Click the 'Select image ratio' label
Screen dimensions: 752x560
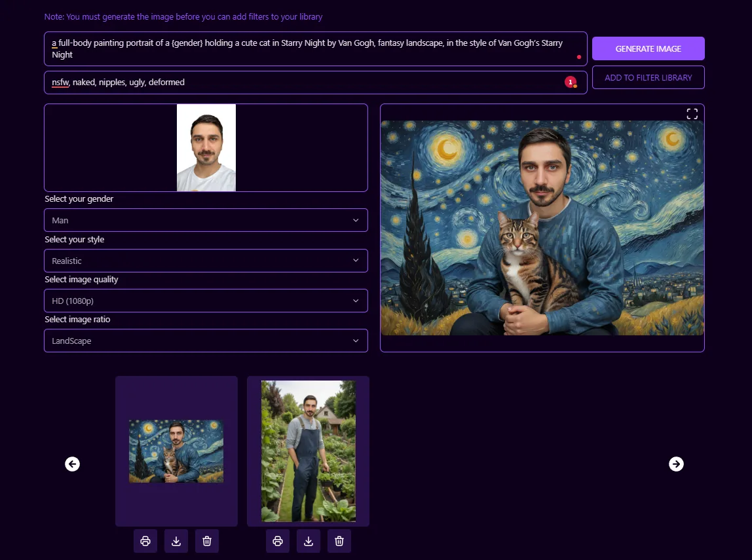78,320
